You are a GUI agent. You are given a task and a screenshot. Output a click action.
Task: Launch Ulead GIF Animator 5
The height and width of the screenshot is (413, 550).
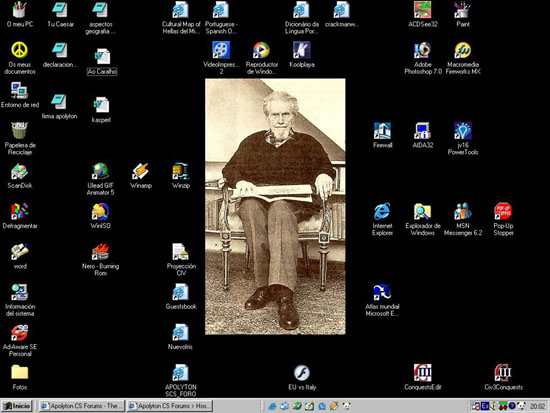point(100,172)
